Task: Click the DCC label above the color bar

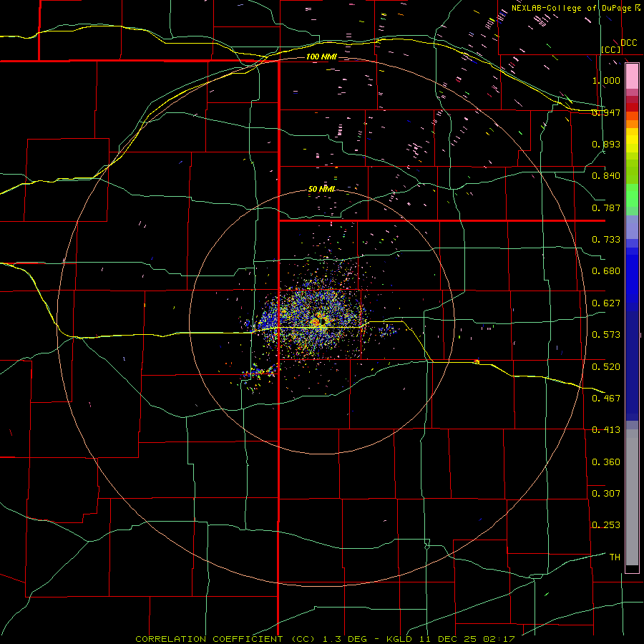Action: [x=628, y=43]
